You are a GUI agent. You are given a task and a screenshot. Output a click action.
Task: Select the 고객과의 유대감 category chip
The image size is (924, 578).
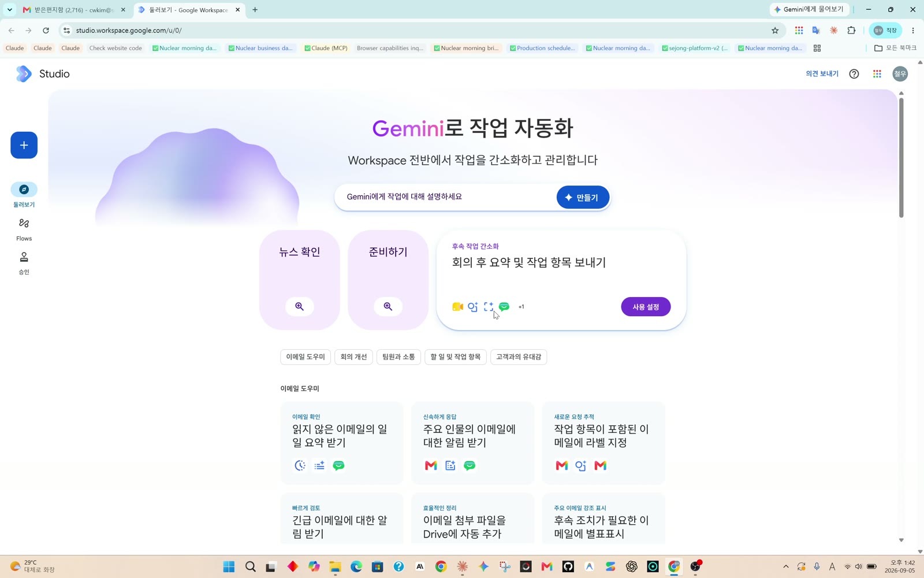(x=519, y=357)
